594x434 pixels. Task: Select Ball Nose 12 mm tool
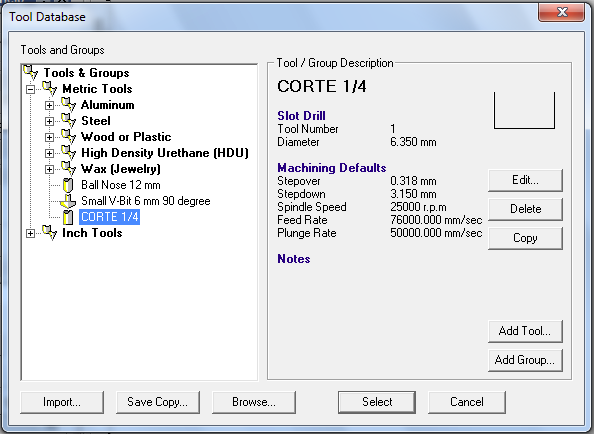(x=121, y=185)
